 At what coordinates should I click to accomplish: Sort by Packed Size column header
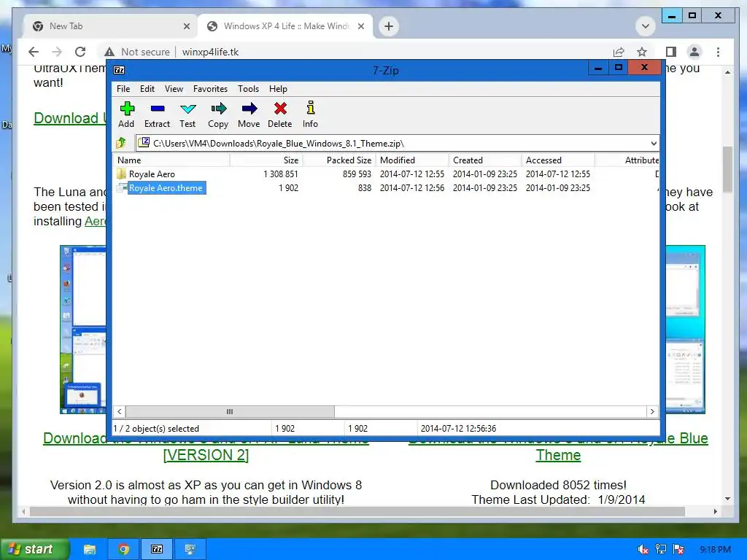coord(339,160)
